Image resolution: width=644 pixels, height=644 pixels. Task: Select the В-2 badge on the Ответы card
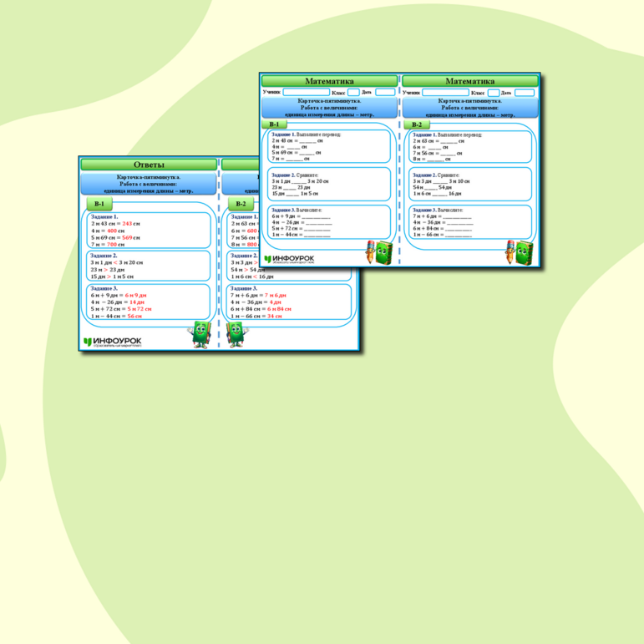[x=241, y=204]
